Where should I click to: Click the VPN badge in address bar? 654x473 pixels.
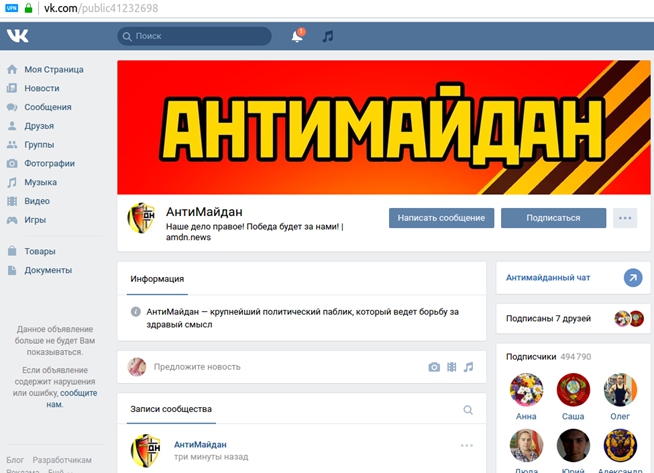(x=12, y=8)
